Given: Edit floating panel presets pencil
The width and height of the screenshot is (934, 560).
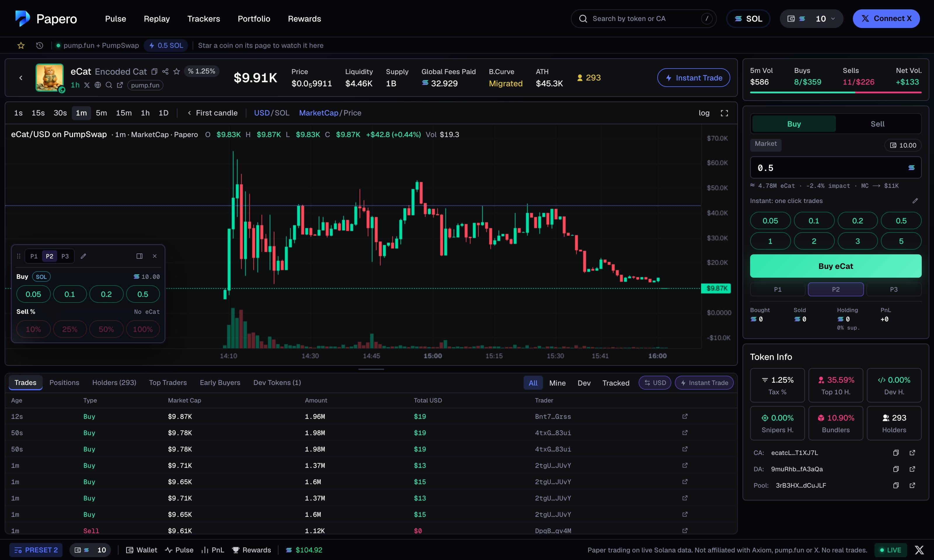Looking at the screenshot, I should 83,256.
